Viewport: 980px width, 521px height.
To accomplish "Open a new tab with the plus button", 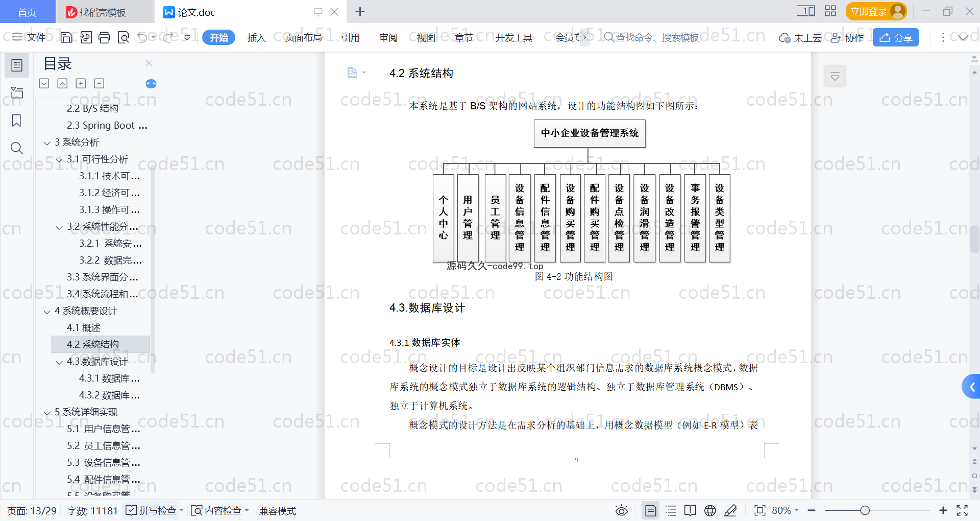I will coord(360,11).
